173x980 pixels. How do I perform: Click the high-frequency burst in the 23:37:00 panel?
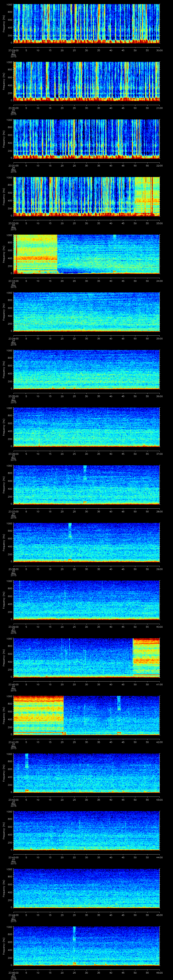click(85, 472)
